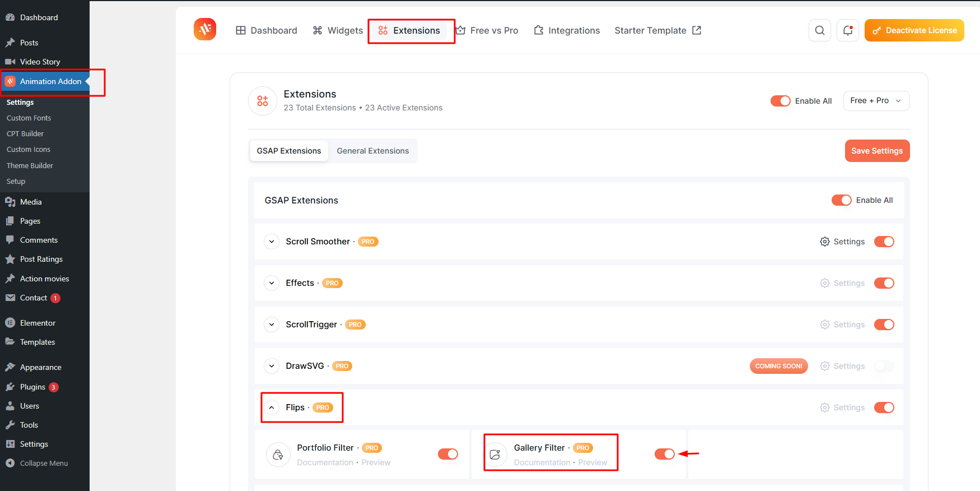
Task: Expand the Scroll Smoother row chevron
Action: click(x=272, y=242)
